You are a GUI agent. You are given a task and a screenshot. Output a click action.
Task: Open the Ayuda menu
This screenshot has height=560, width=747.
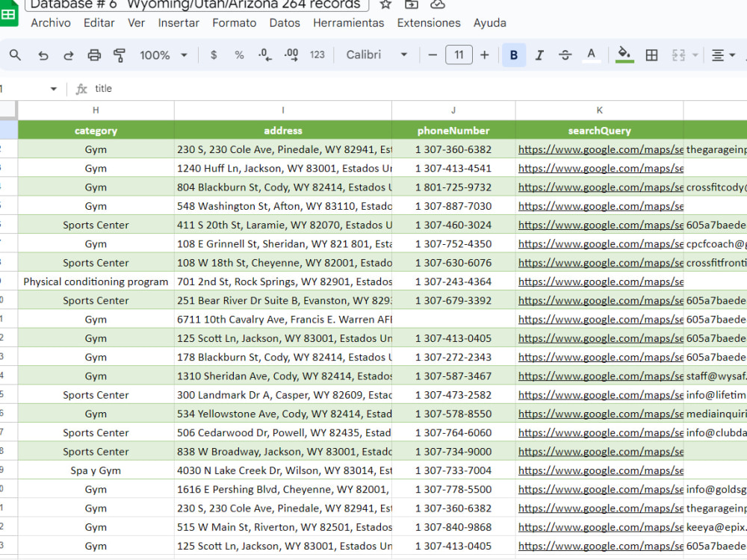point(490,23)
